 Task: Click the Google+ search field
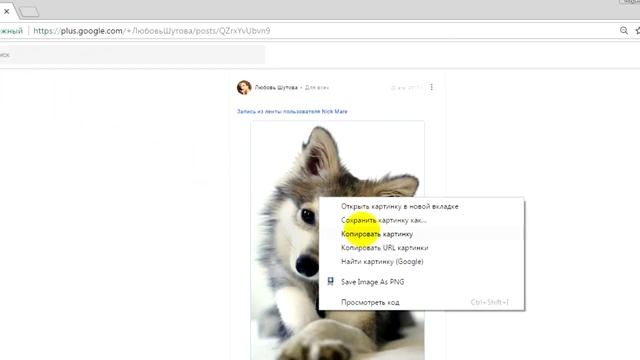point(132,54)
